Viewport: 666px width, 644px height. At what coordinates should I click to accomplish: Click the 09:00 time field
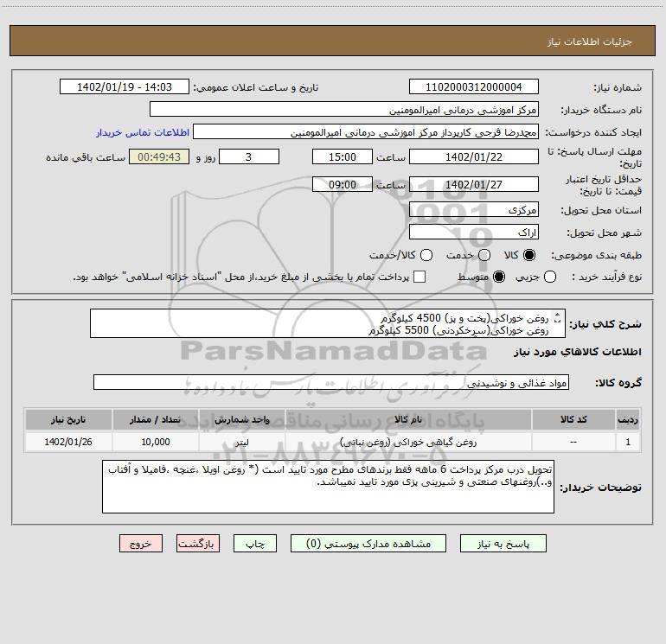[x=343, y=184]
